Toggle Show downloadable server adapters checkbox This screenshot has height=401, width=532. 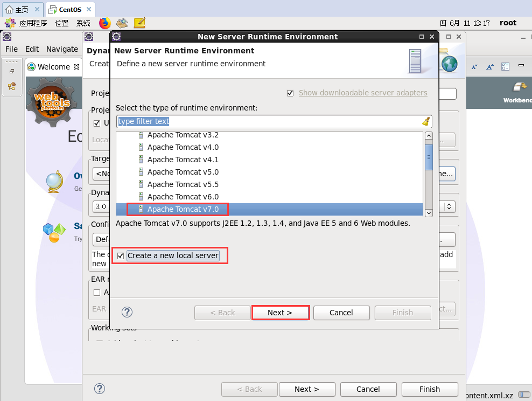(x=290, y=93)
